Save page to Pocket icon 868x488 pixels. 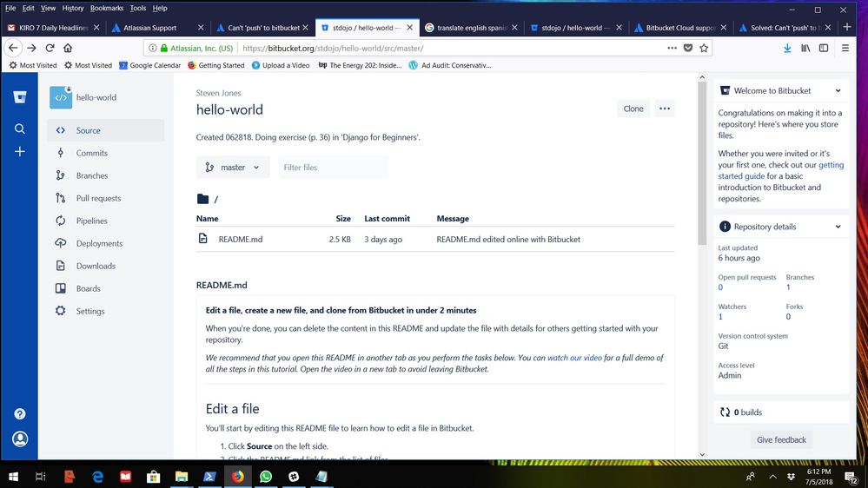688,48
